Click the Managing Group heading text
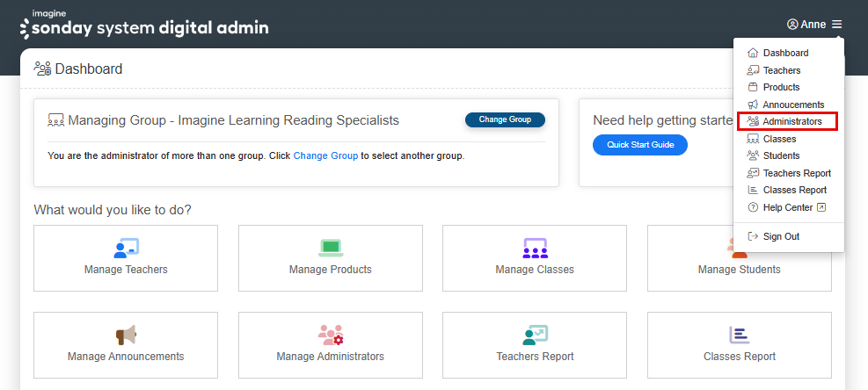The height and width of the screenshot is (390, 868). (x=234, y=120)
